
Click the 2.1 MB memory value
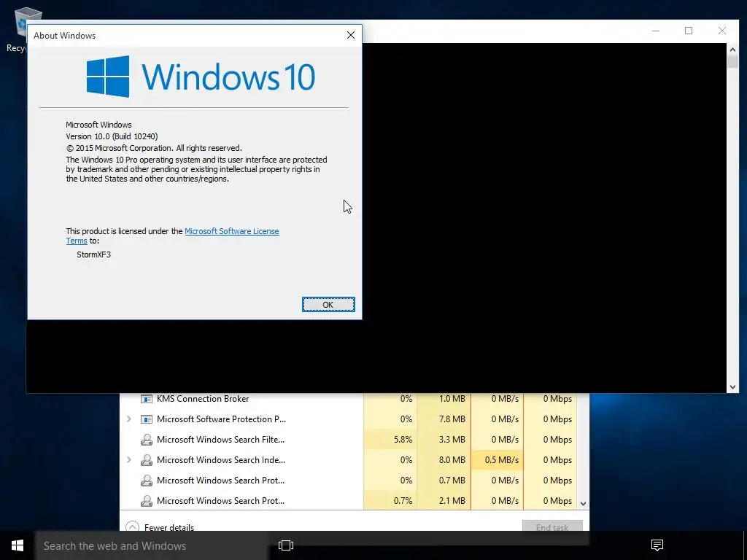coord(452,501)
